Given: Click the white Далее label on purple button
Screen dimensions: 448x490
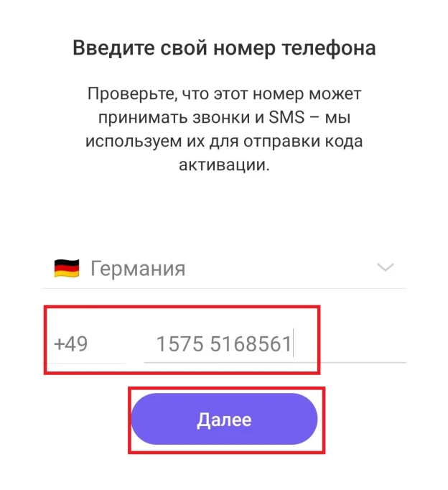Looking at the screenshot, I should [x=224, y=420].
